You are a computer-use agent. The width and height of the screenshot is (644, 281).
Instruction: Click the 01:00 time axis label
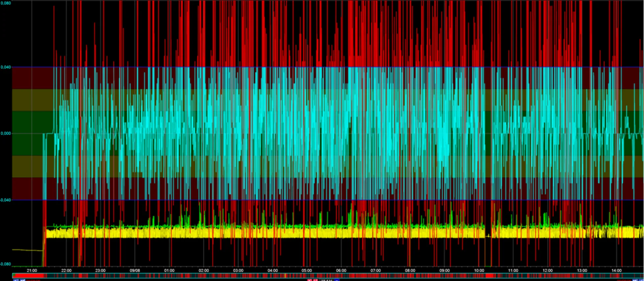169,270
